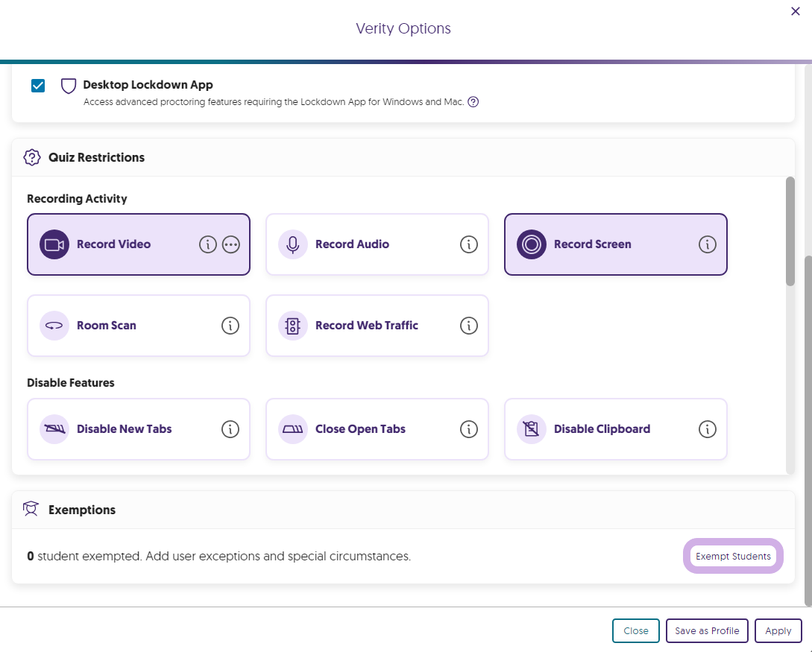Click the Close Open Tabs icon
812x652 pixels.
pos(292,429)
